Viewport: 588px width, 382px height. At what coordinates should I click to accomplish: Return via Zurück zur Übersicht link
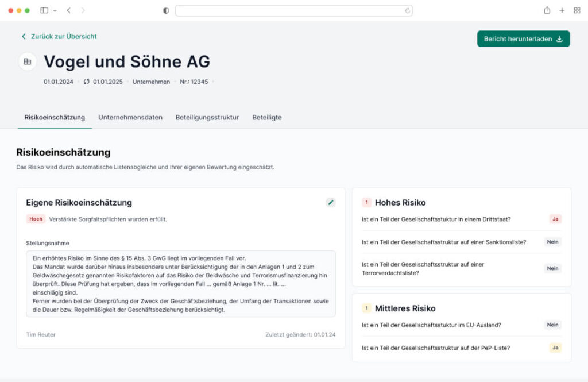click(59, 36)
